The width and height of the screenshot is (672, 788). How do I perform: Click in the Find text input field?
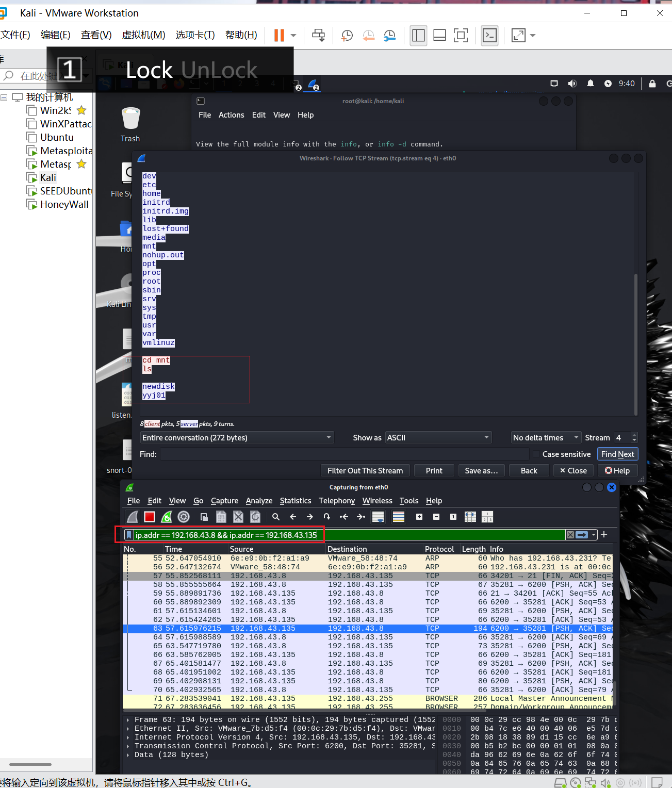point(345,454)
